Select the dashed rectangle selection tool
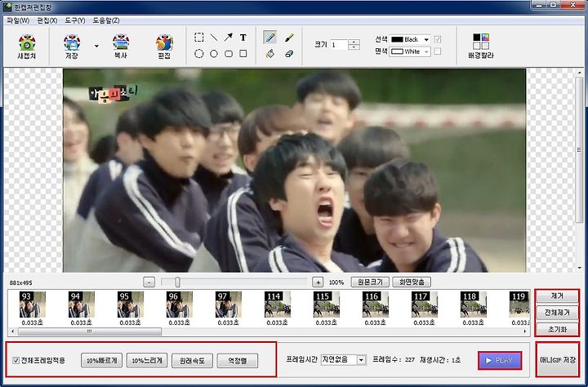This screenshot has width=588, height=387. click(198, 37)
